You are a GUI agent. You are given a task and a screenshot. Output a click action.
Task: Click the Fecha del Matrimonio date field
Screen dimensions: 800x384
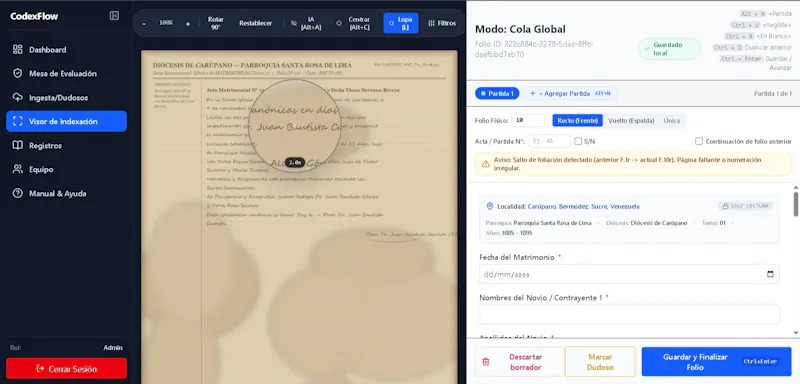click(629, 274)
